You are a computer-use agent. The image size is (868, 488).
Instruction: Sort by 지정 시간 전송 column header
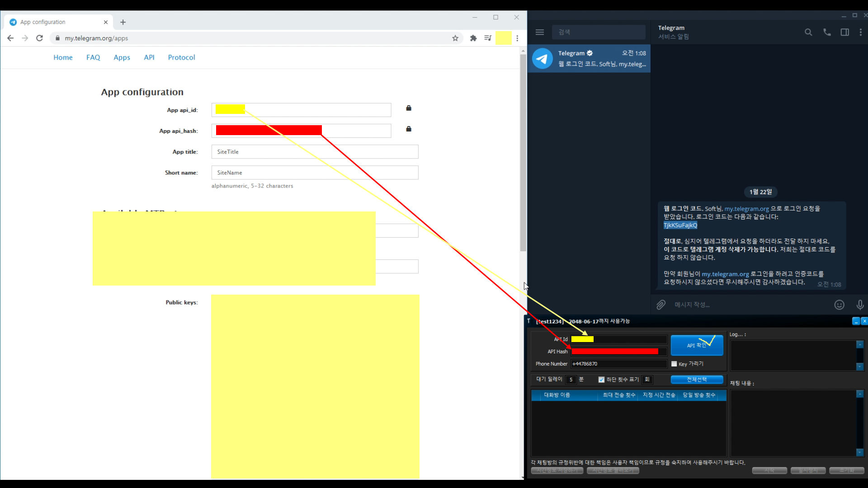(x=659, y=395)
